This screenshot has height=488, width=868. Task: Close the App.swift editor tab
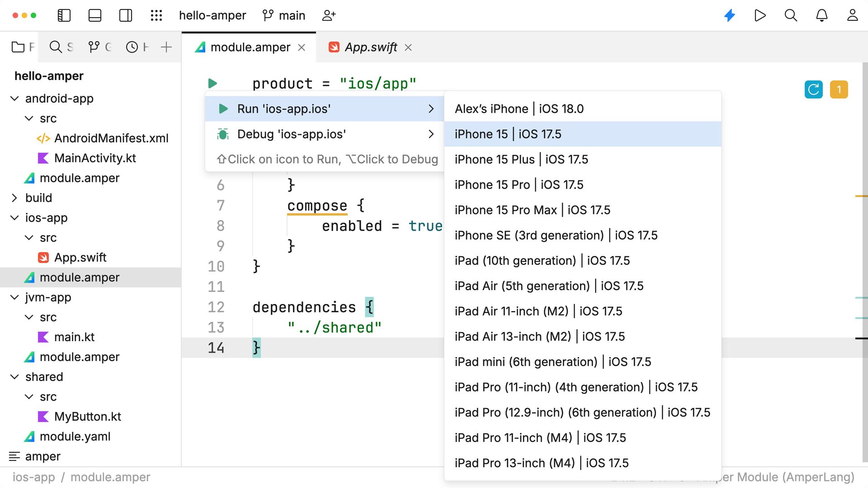coord(408,47)
